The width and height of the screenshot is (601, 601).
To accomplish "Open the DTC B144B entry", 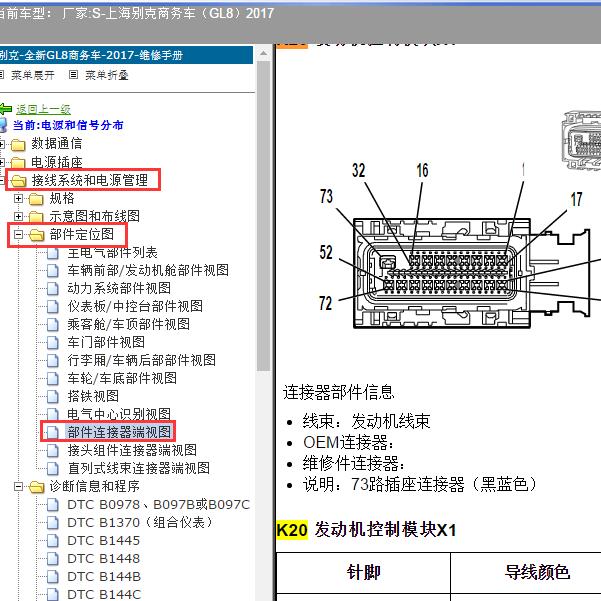I will pos(104,576).
